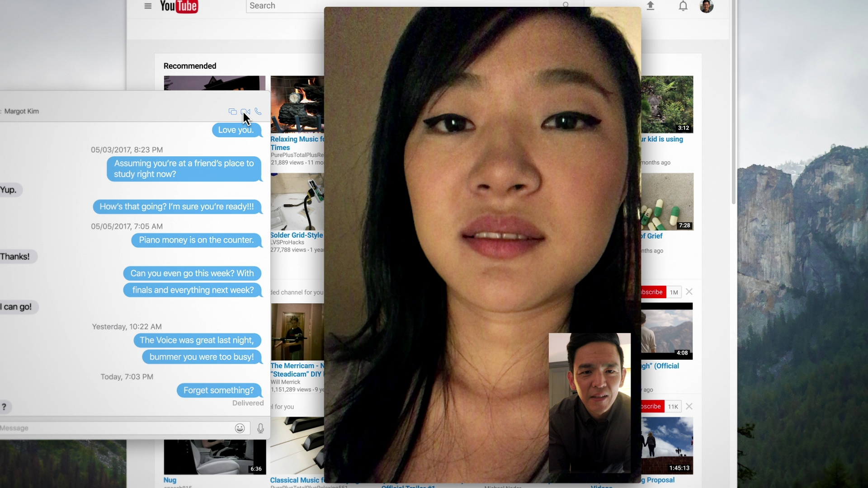Open the forest video thumbnail with 3:12 duration
Image resolution: width=868 pixels, height=488 pixels.
point(667,104)
